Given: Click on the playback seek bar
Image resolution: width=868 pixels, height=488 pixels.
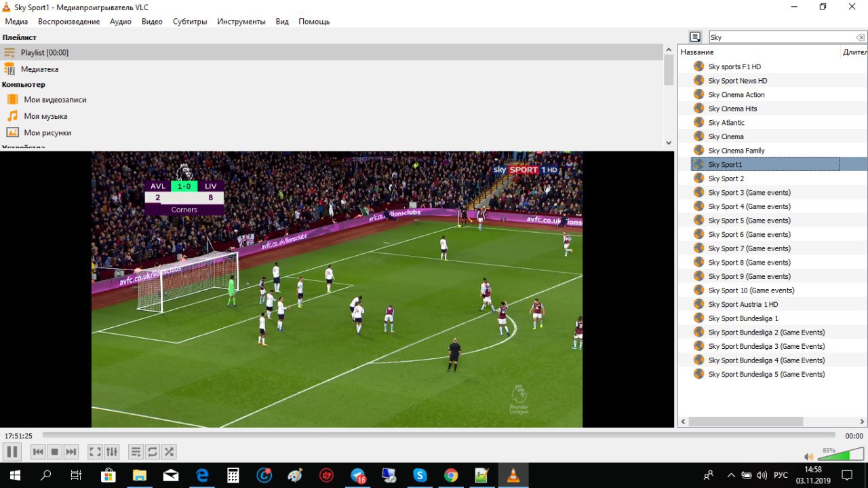Looking at the screenshot, I should (x=439, y=435).
